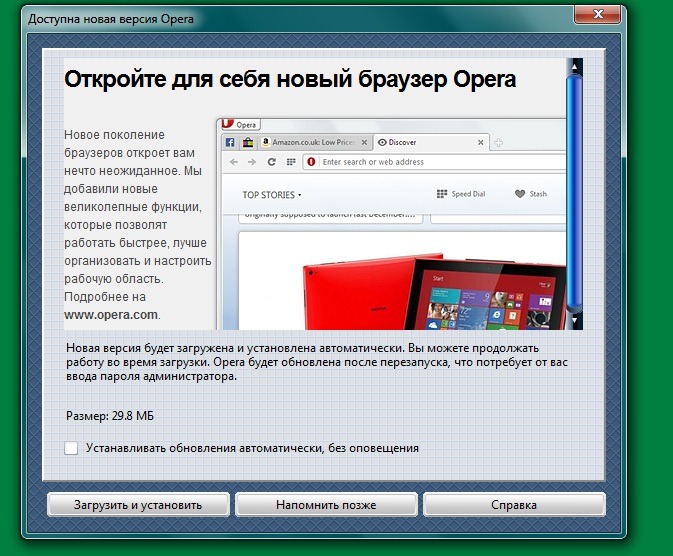Click the Opera menu button in preview

[240, 125]
